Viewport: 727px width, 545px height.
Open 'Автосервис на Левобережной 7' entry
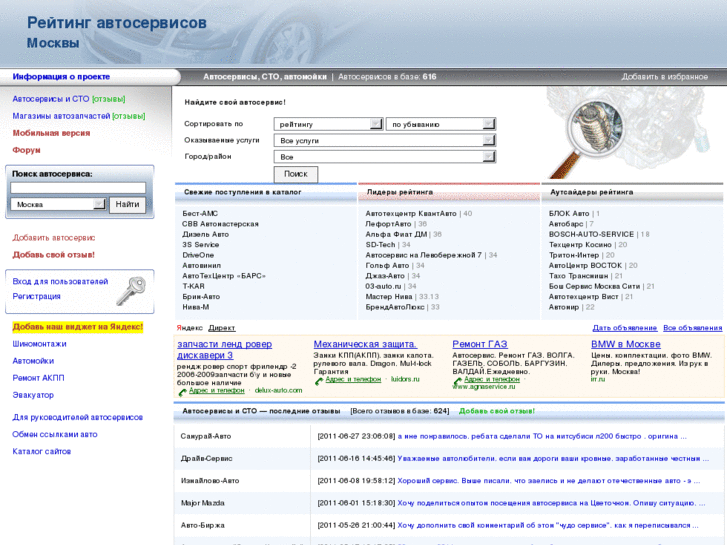423,255
